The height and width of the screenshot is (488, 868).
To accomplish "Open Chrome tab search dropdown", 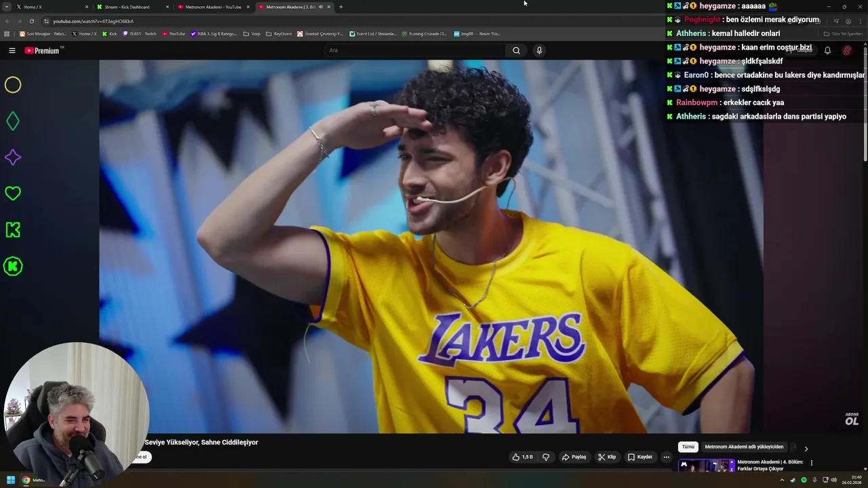I will point(8,7).
